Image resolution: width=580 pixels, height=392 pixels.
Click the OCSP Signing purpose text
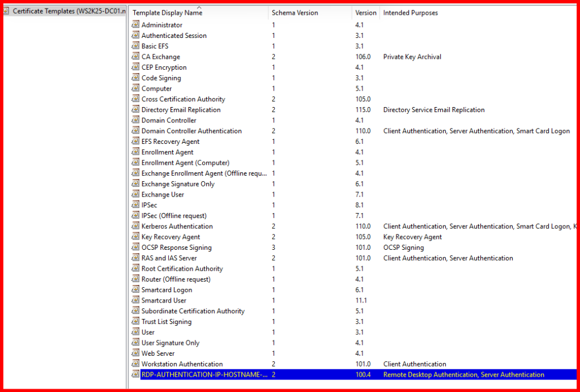pos(403,248)
